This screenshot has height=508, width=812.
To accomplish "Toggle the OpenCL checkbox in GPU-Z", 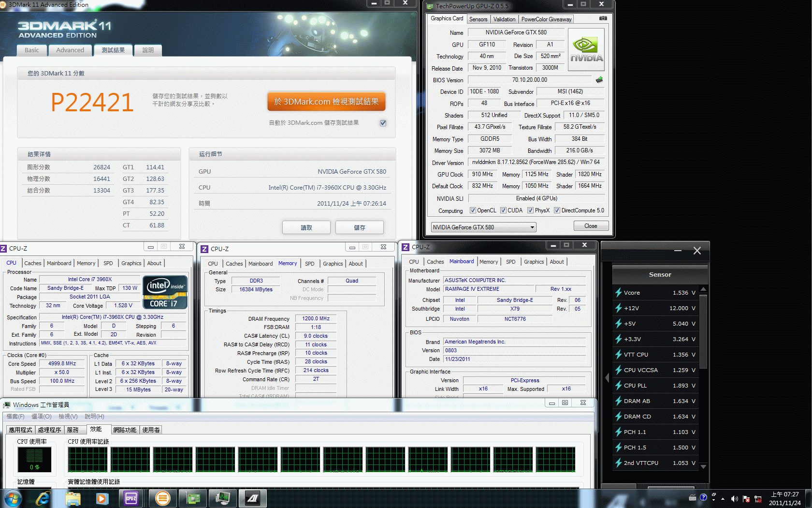I will [473, 210].
